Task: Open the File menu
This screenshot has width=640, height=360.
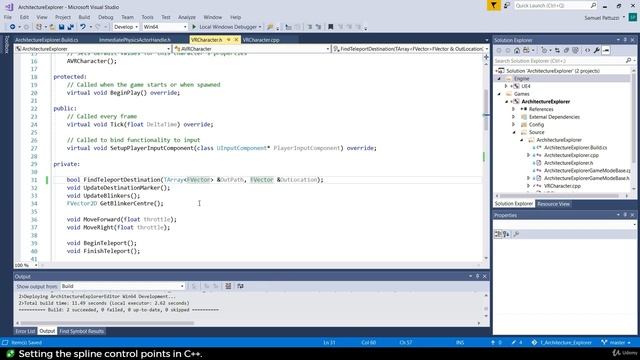Action: pos(8,17)
